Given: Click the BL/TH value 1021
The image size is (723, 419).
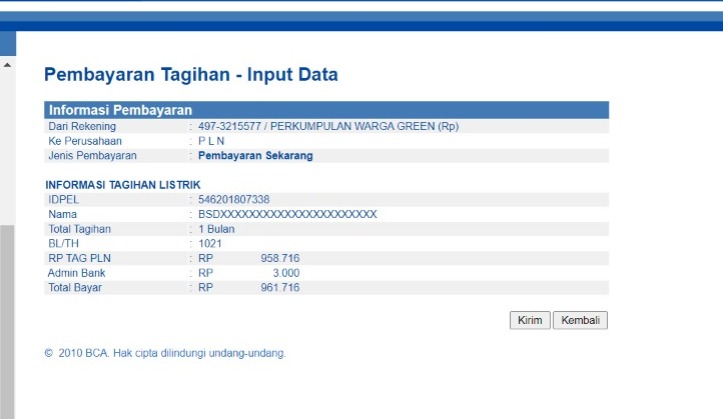Looking at the screenshot, I should 209,243.
